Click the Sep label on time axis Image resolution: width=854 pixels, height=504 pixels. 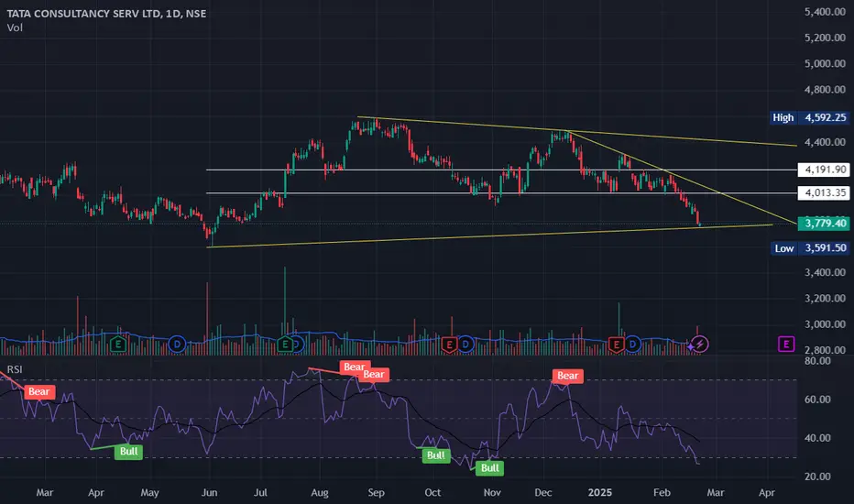(x=376, y=493)
